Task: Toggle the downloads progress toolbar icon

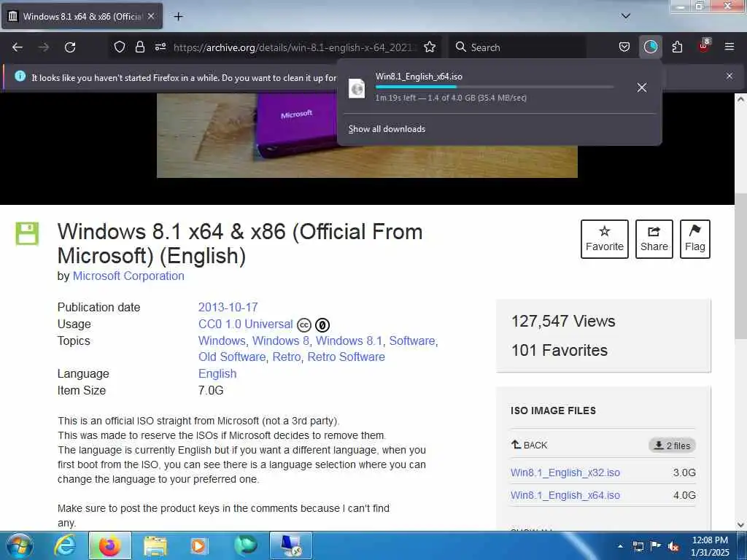Action: 650,47
